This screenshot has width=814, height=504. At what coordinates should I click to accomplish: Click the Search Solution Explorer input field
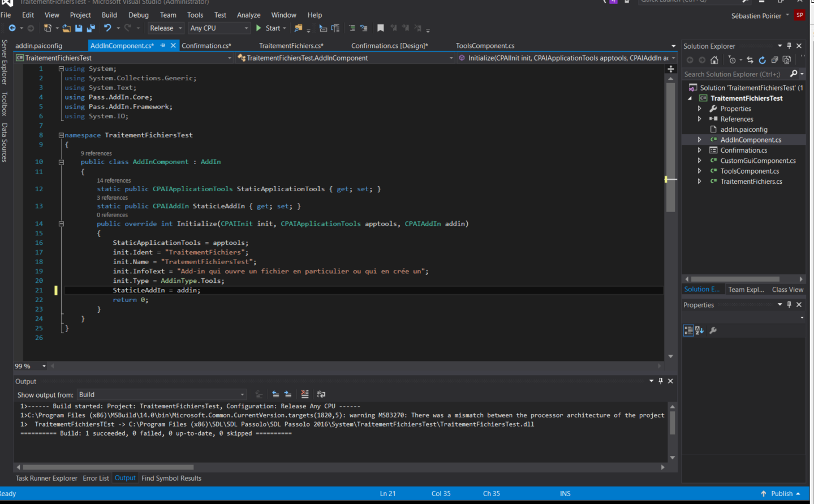(735, 74)
